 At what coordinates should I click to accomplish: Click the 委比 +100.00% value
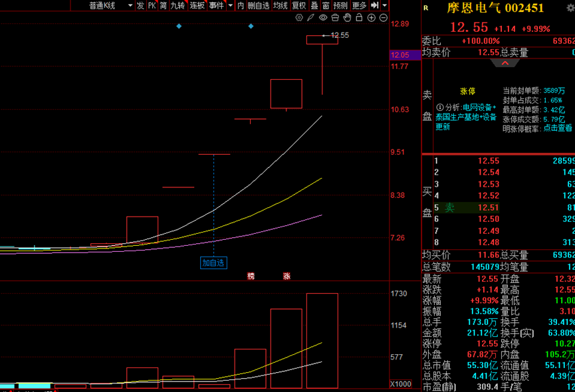(x=481, y=41)
